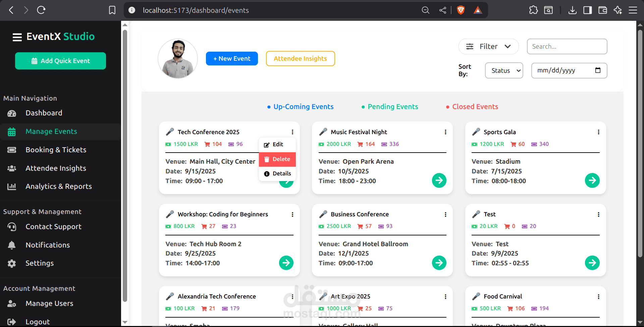644x327 pixels.
Task: Open the browser hamburger menu
Action: tap(633, 10)
